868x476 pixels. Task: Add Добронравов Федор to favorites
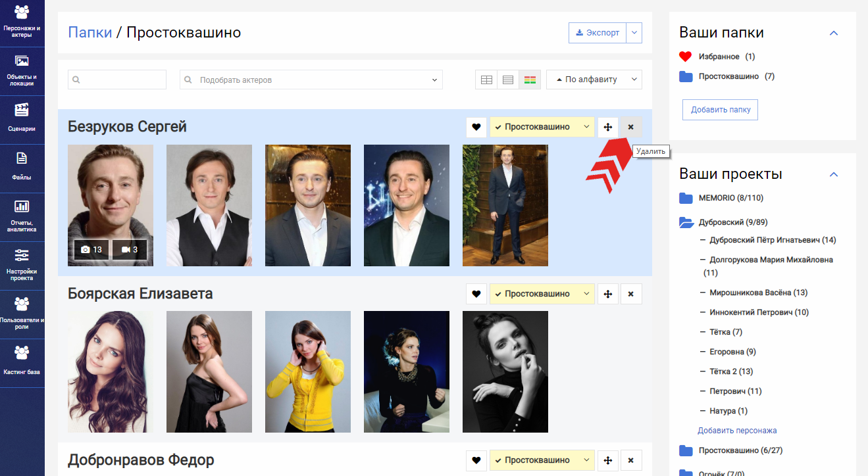[476, 460]
